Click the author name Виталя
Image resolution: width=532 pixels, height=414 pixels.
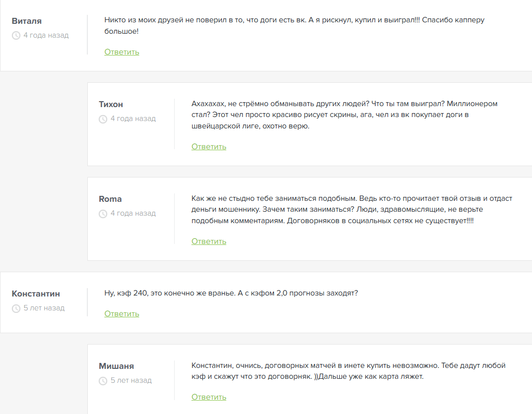click(x=27, y=21)
